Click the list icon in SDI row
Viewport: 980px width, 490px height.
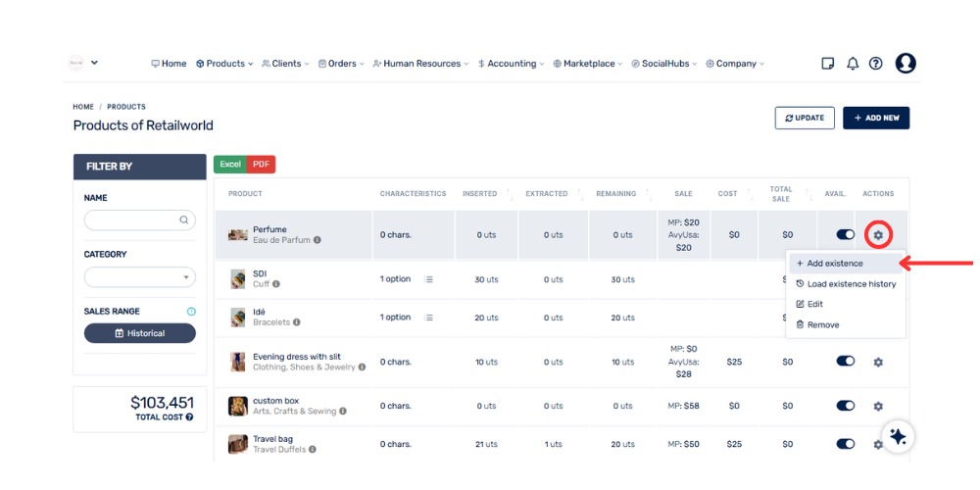click(x=428, y=279)
